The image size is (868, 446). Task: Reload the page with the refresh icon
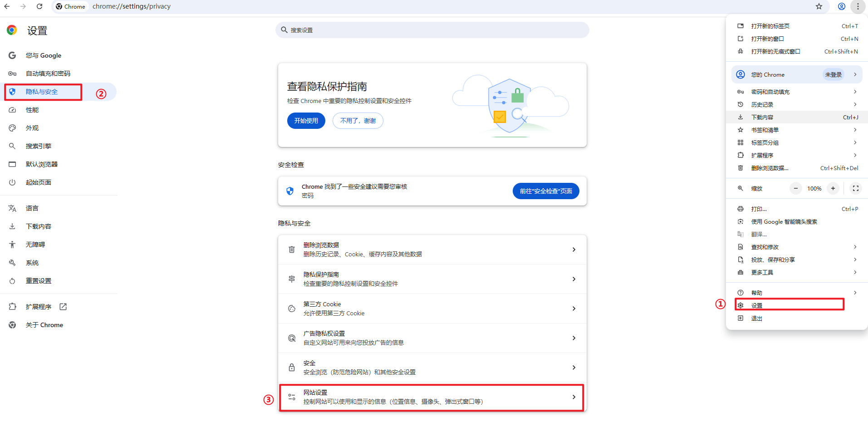(x=39, y=6)
